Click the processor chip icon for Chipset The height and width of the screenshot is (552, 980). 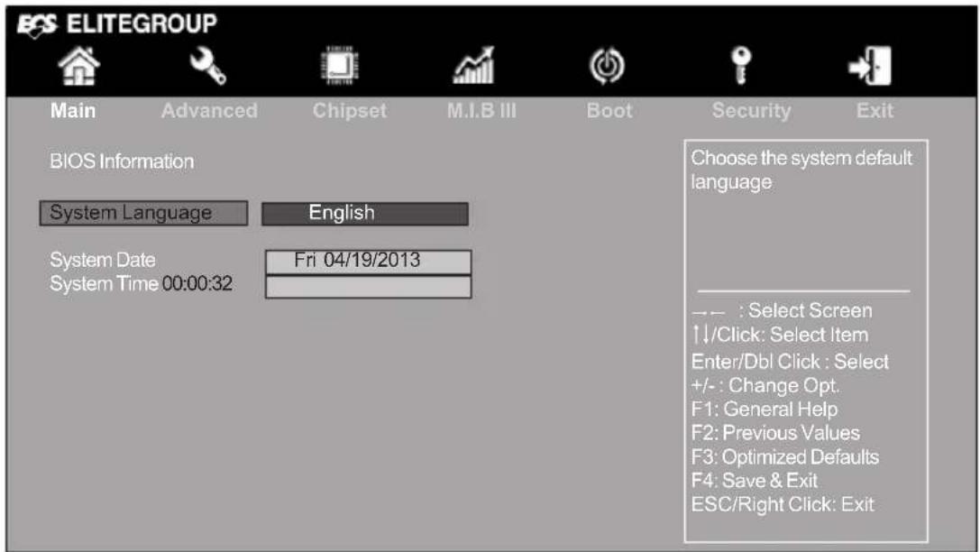[339, 66]
